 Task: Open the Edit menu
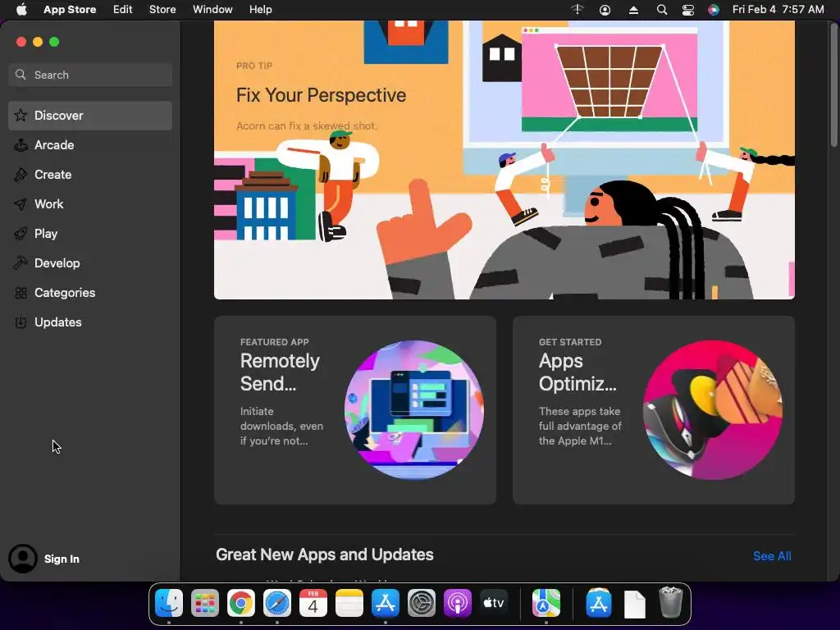tap(123, 10)
